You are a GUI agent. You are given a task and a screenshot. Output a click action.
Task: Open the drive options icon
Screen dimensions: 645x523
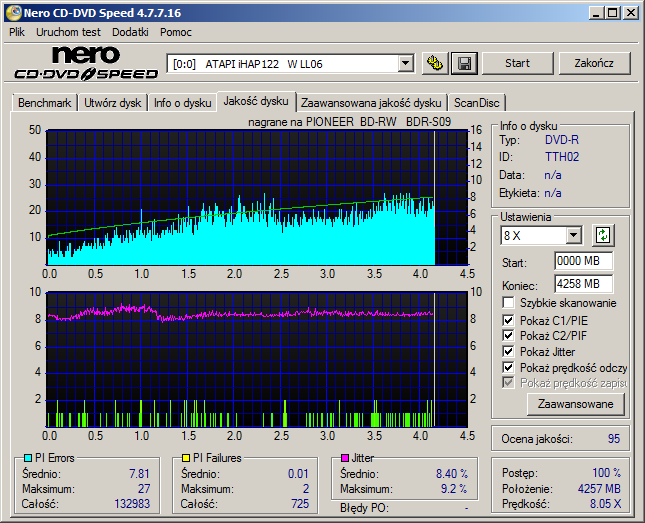(x=435, y=63)
